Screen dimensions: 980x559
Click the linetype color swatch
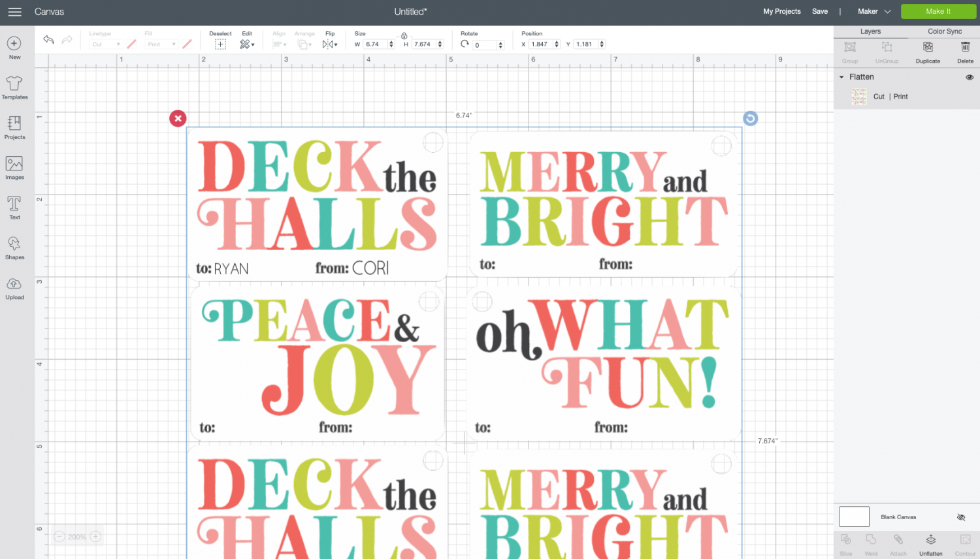click(131, 44)
